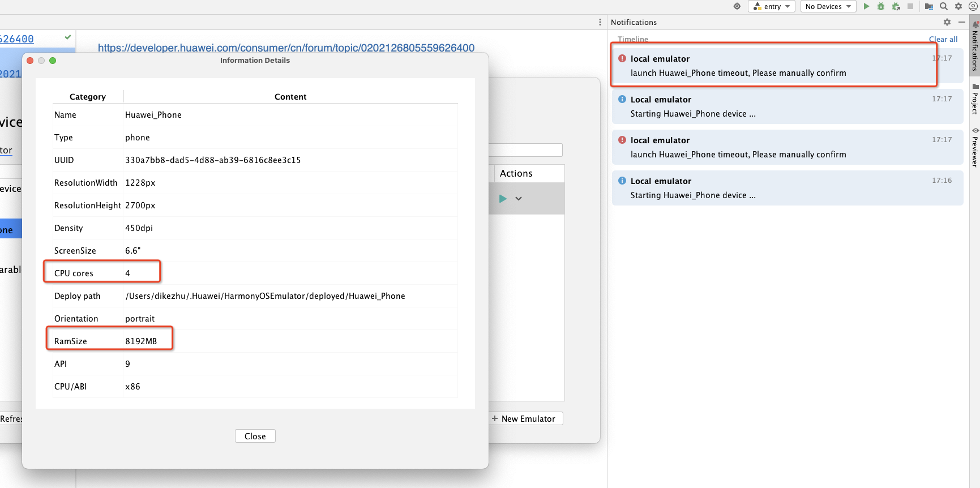Image resolution: width=980 pixels, height=488 pixels.
Task: Click the Name value Huawei_Phone
Action: 153,115
